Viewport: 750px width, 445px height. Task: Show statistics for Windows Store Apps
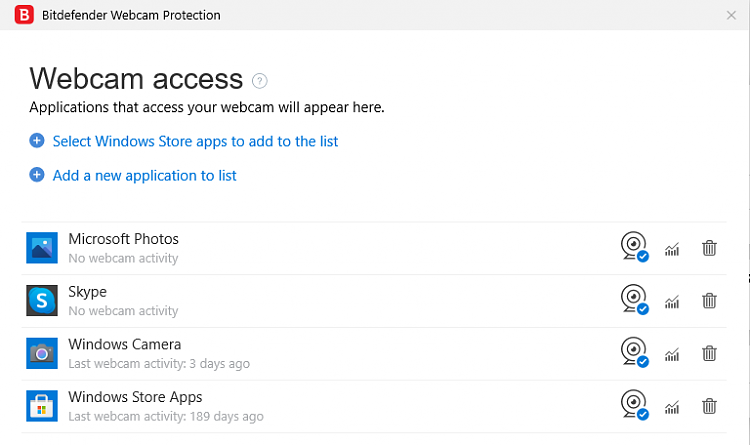[x=672, y=407]
